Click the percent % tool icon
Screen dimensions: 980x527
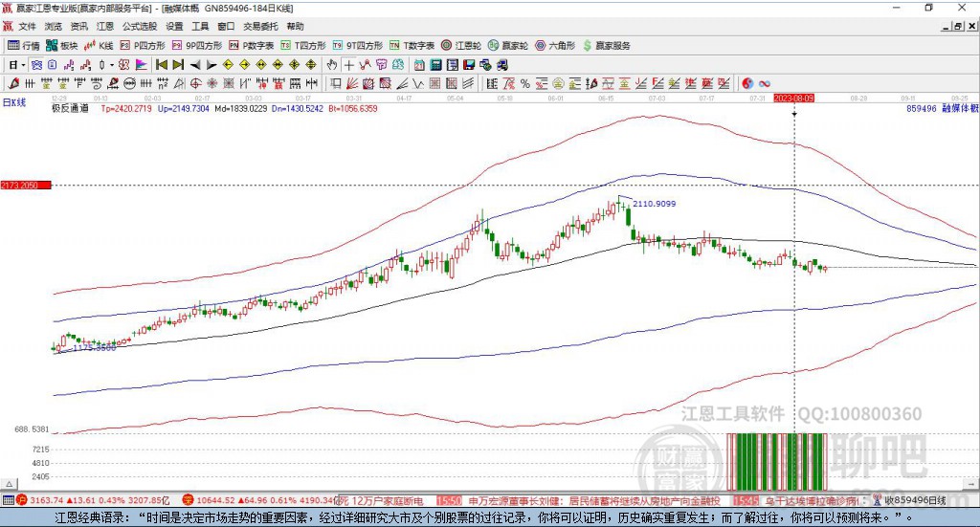525,83
